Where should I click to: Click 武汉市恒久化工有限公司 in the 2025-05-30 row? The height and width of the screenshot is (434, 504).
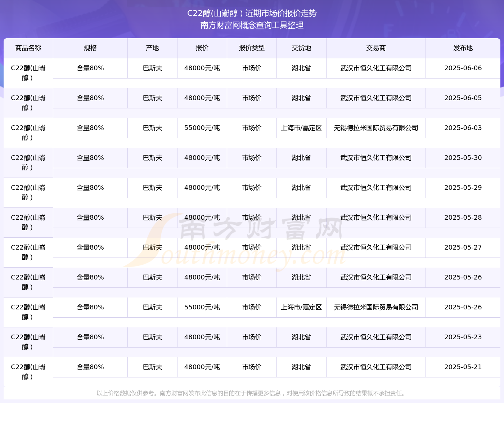[x=376, y=158]
